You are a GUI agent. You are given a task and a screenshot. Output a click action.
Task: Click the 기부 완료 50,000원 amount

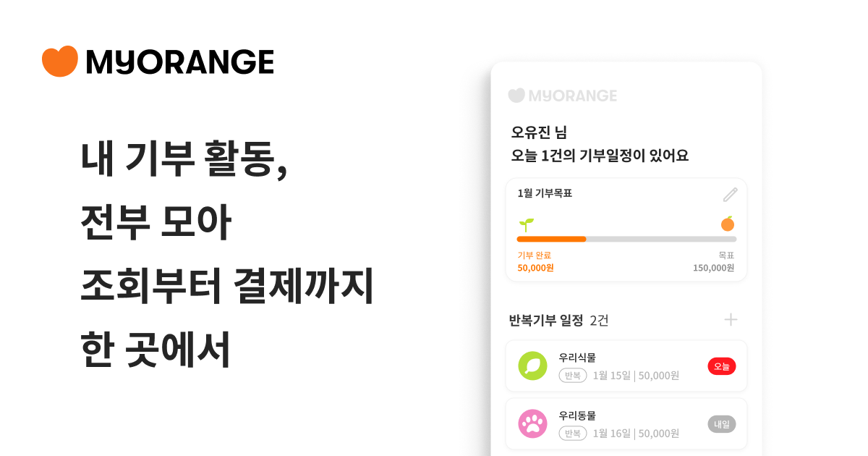(x=535, y=268)
